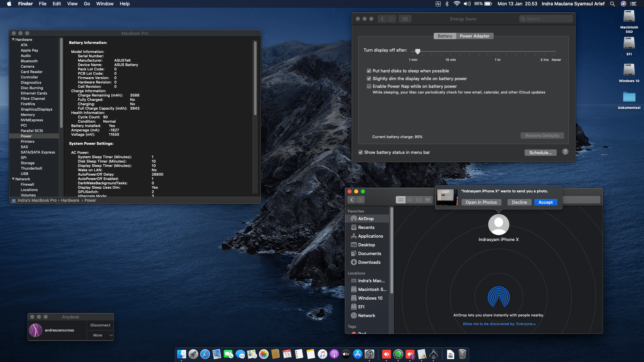Click the Safari icon in the Dock
This screenshot has height=362, width=644.
coord(205,354)
